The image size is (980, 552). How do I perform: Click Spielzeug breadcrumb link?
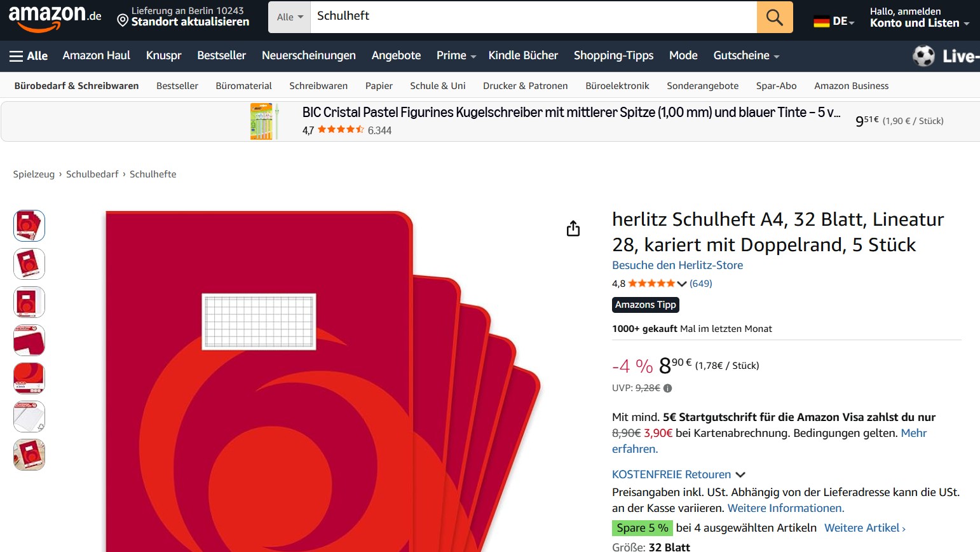[34, 174]
